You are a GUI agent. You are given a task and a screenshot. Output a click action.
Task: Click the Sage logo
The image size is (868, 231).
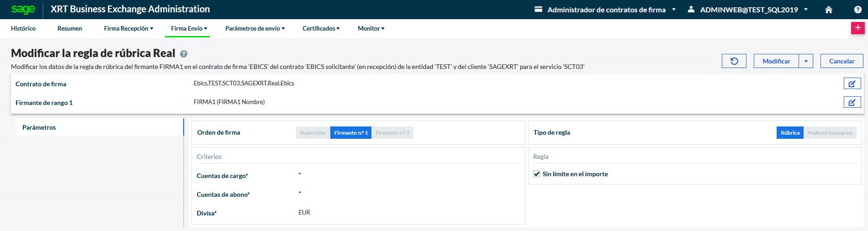(23, 10)
